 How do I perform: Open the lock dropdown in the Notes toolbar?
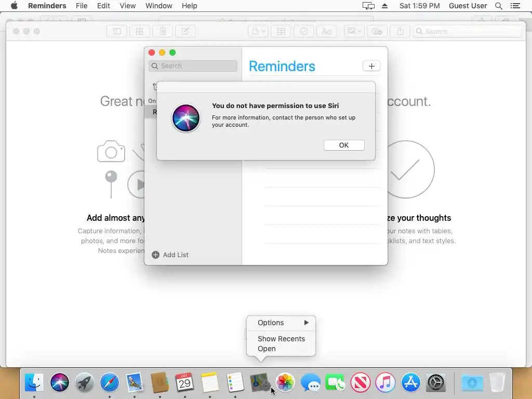click(258, 31)
